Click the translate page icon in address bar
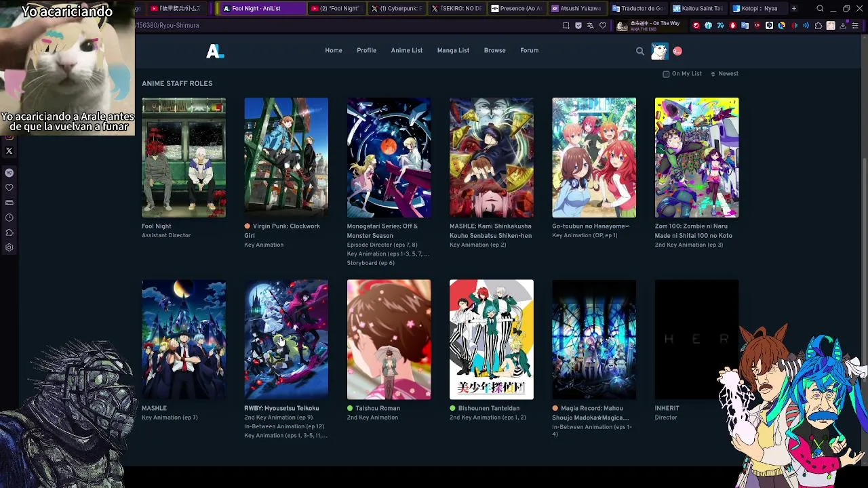 coord(591,26)
